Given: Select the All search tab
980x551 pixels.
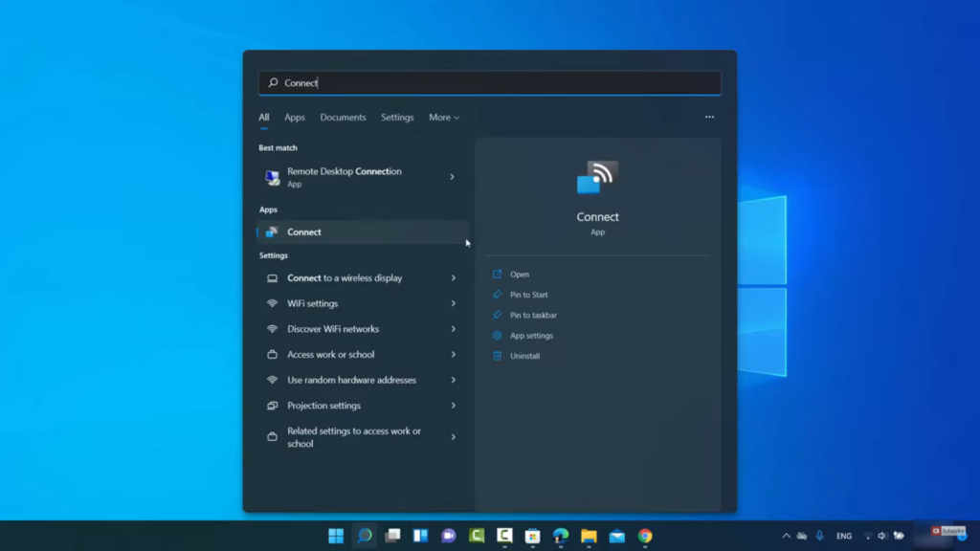Looking at the screenshot, I should [x=264, y=118].
